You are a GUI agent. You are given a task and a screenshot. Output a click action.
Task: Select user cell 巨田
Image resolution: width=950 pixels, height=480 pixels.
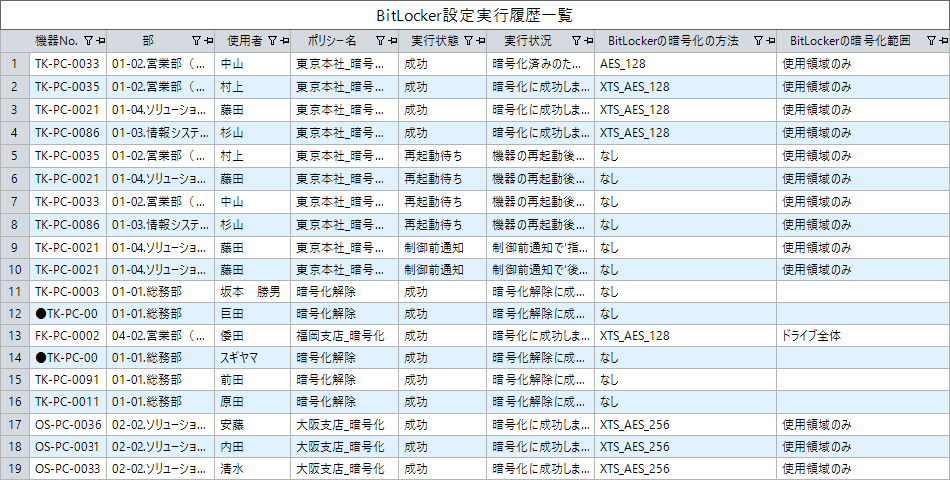pyautogui.click(x=252, y=313)
